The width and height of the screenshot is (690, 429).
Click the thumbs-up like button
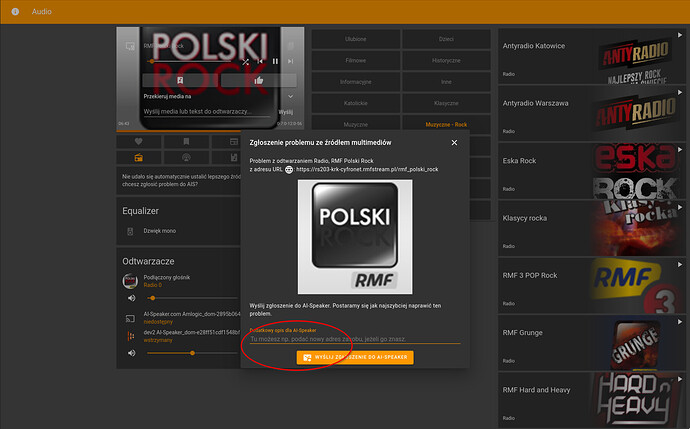pos(259,80)
